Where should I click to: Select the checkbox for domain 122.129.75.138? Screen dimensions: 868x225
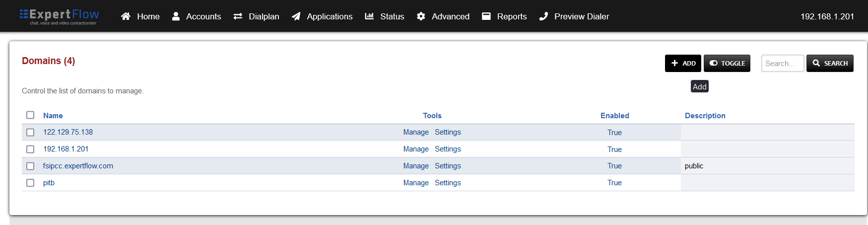pyautogui.click(x=30, y=132)
